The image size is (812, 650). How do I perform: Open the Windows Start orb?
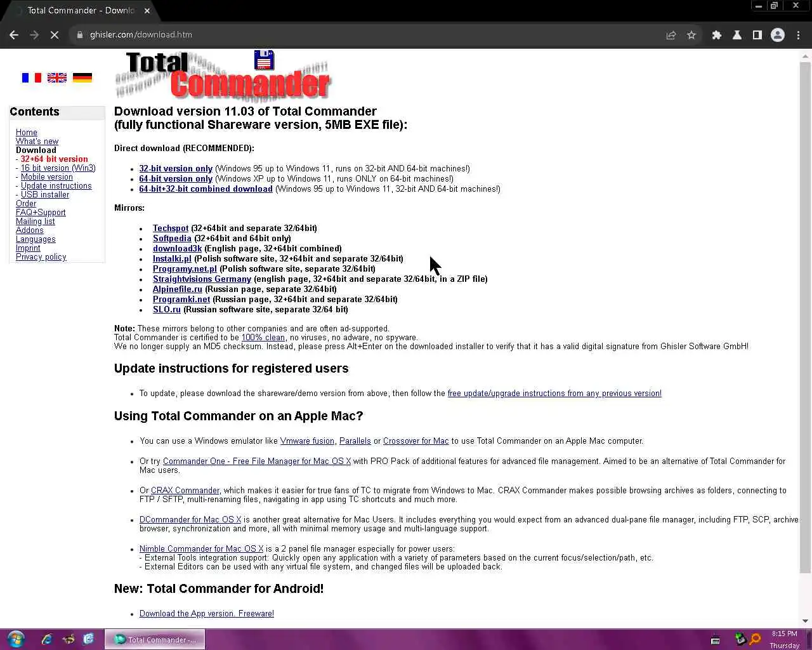pos(16,639)
